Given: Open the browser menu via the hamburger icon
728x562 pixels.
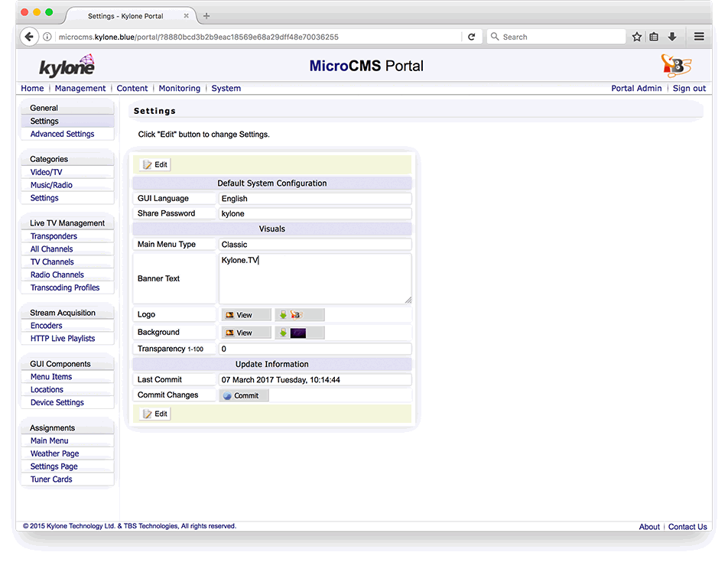Looking at the screenshot, I should [699, 36].
